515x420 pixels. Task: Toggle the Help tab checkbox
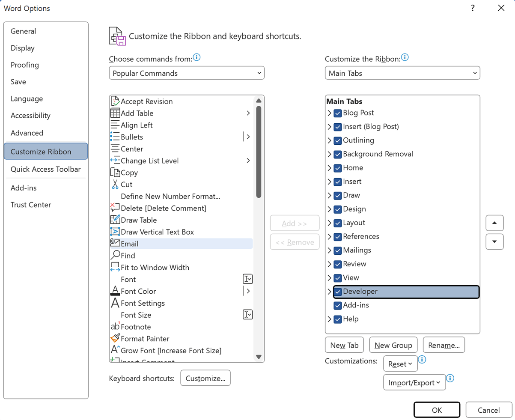[338, 319]
